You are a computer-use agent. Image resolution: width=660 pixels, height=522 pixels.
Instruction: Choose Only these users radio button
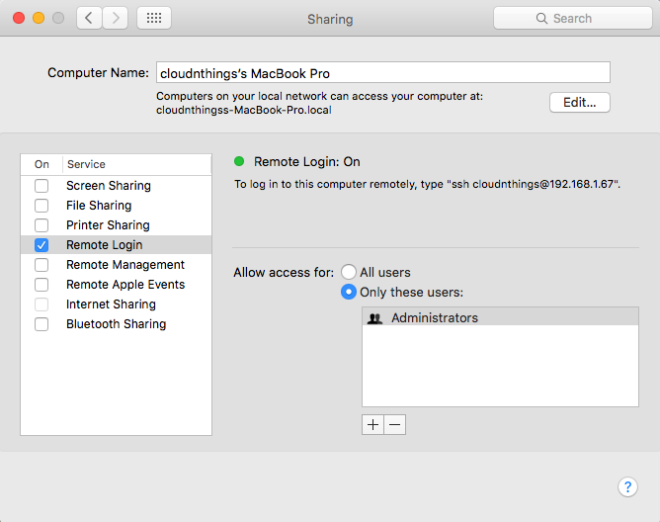[x=349, y=292]
